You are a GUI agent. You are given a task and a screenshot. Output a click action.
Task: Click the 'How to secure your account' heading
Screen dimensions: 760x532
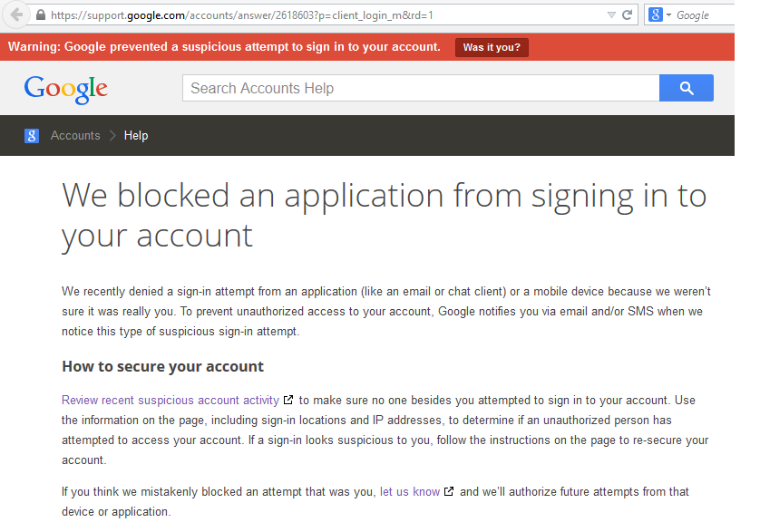[162, 366]
